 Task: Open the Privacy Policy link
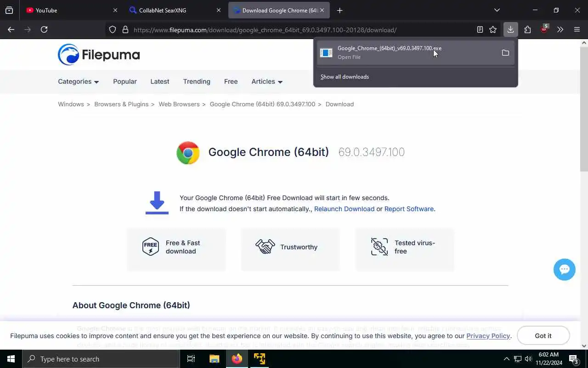(488, 336)
